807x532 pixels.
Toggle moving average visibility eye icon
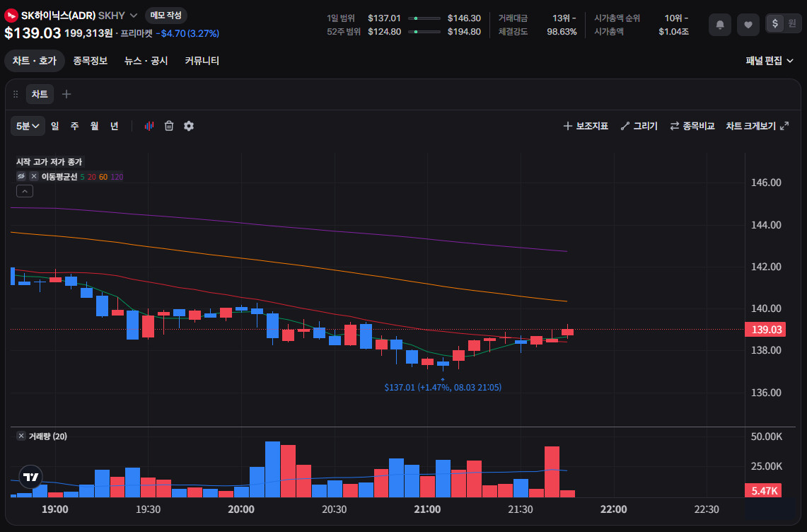[21, 176]
